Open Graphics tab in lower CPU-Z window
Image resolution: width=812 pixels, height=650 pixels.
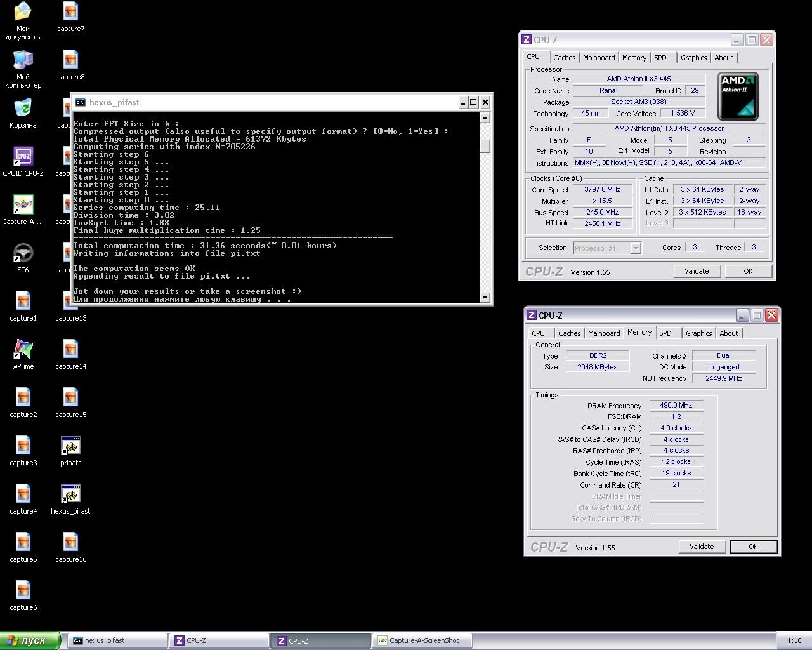(698, 333)
